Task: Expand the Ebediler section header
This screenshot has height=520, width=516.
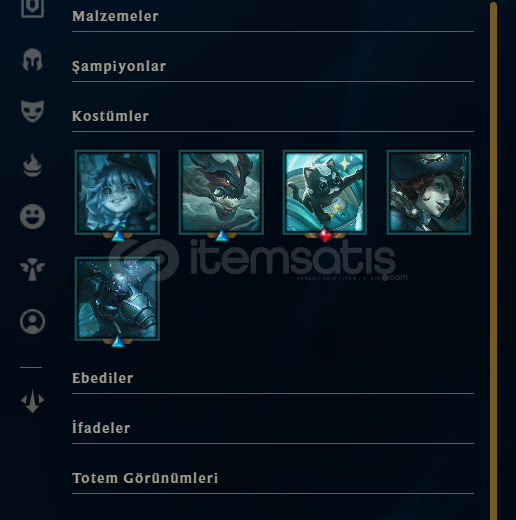Action: pyautogui.click(x=273, y=379)
